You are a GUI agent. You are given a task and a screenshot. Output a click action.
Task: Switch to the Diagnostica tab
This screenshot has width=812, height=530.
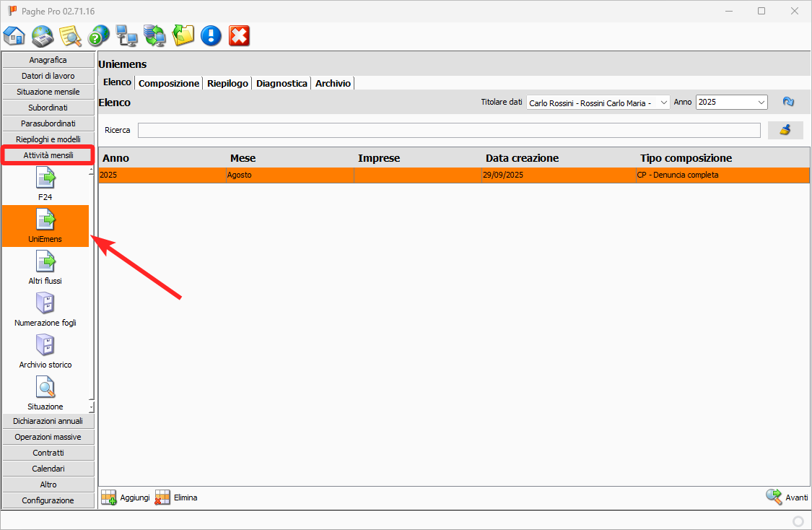point(281,84)
